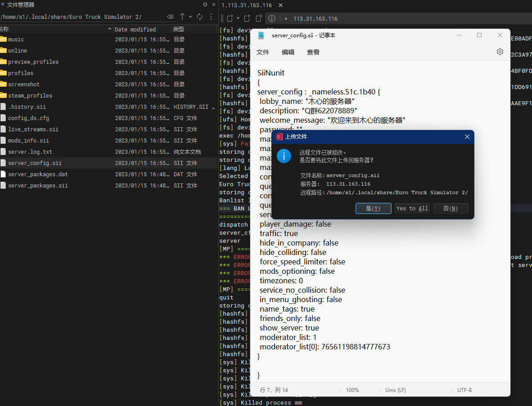Click the terminal toolbar drag handle

point(222,18)
